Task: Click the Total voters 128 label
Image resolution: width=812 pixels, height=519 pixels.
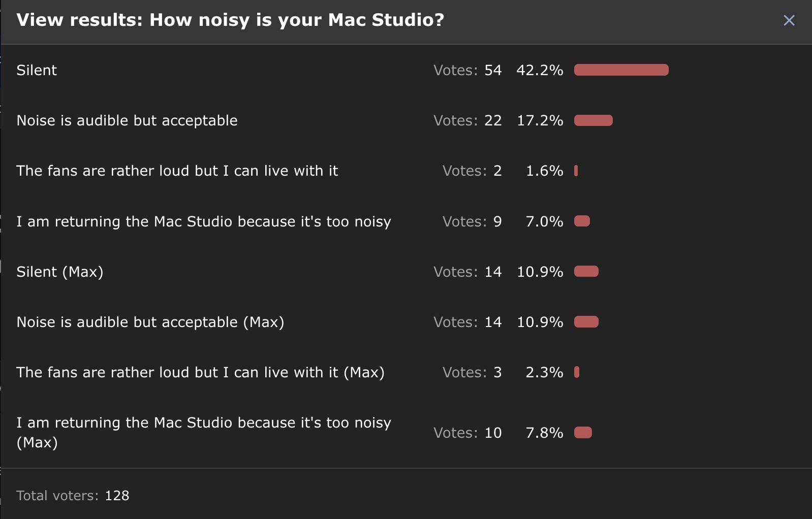Action: pyautogui.click(x=73, y=496)
